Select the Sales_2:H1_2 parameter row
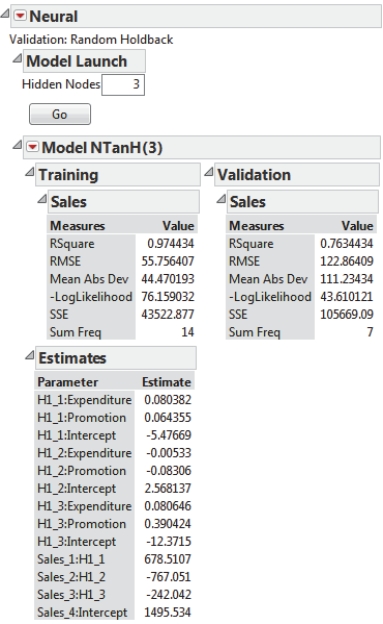The width and height of the screenshot is (383, 624). point(115,577)
